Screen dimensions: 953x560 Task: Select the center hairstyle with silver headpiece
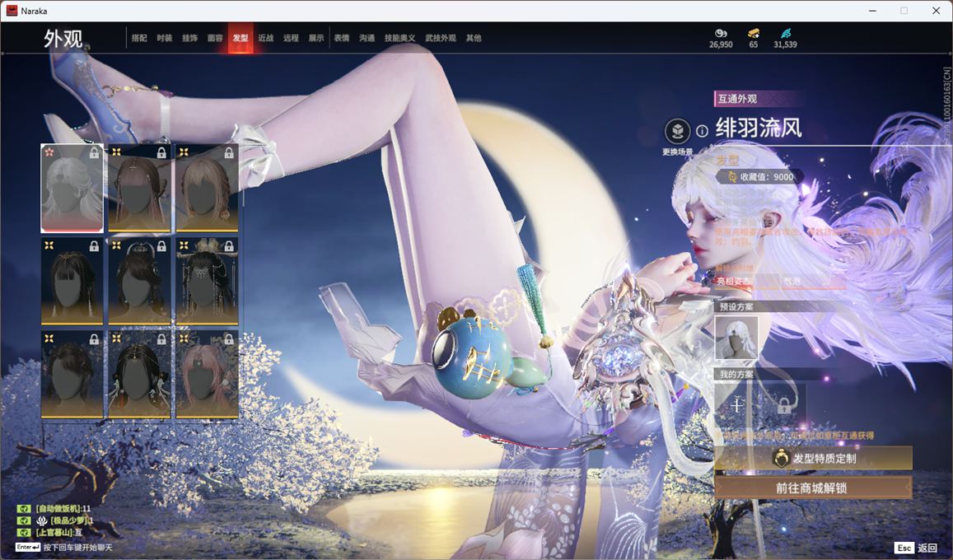click(139, 281)
